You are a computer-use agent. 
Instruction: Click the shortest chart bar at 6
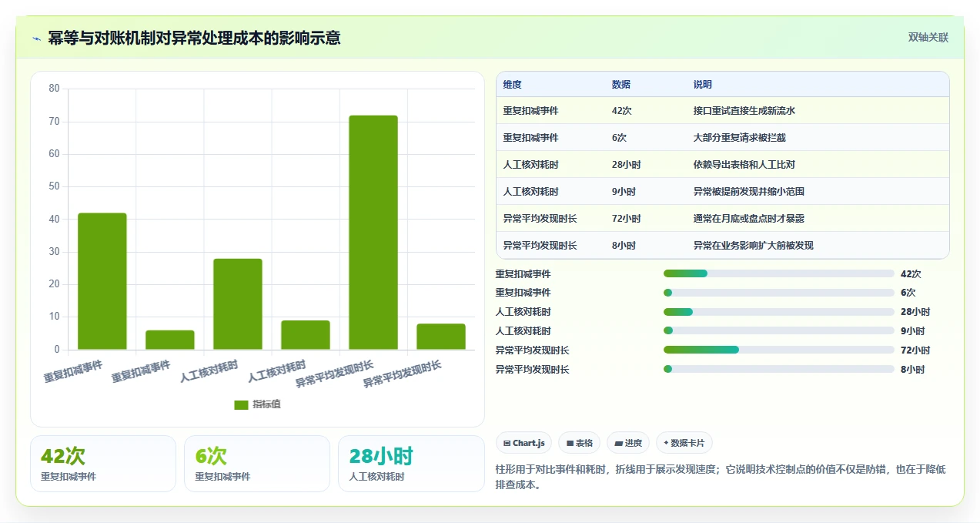[170, 340]
